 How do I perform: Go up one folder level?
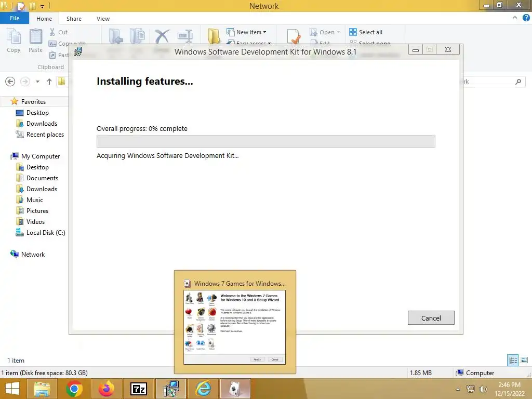[x=49, y=82]
